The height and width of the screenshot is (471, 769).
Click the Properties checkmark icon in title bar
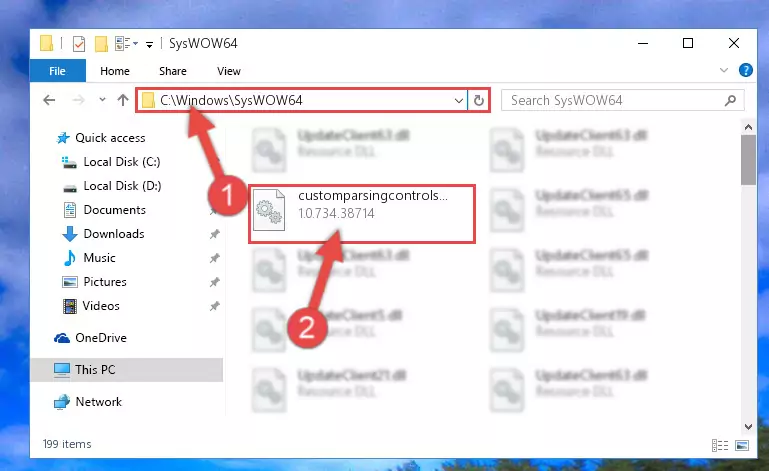pyautogui.click(x=78, y=44)
